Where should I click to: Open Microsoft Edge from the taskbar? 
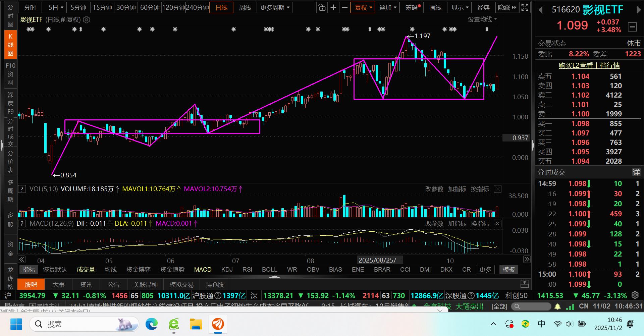(152, 324)
